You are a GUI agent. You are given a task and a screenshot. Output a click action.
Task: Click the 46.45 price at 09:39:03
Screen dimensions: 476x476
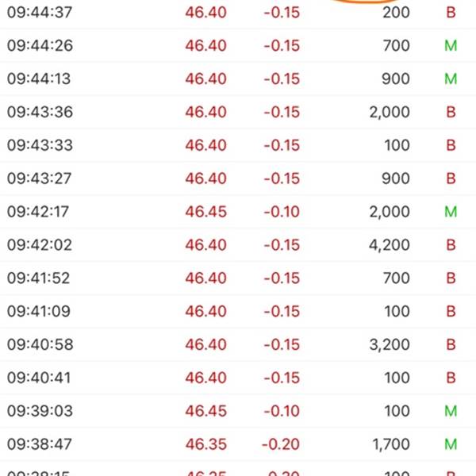pos(205,411)
